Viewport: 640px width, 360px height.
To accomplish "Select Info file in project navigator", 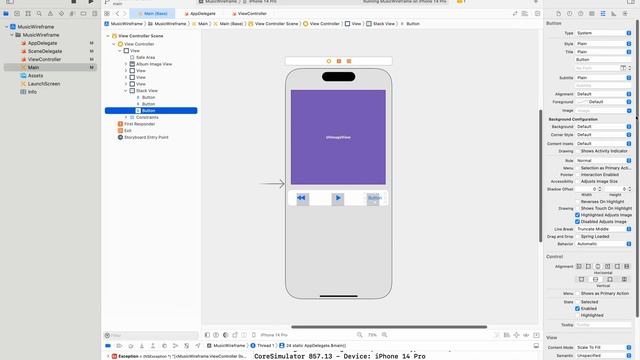I will [x=32, y=92].
